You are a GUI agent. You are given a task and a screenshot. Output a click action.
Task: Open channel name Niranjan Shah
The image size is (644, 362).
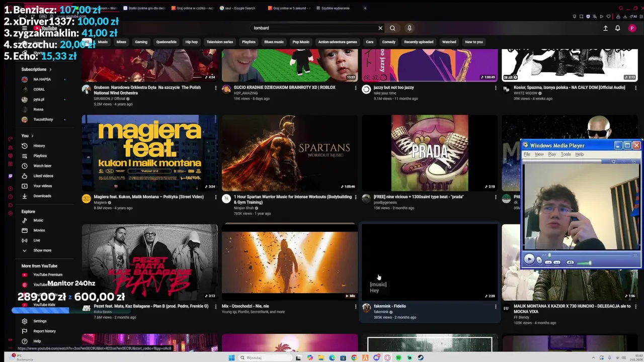244,208
